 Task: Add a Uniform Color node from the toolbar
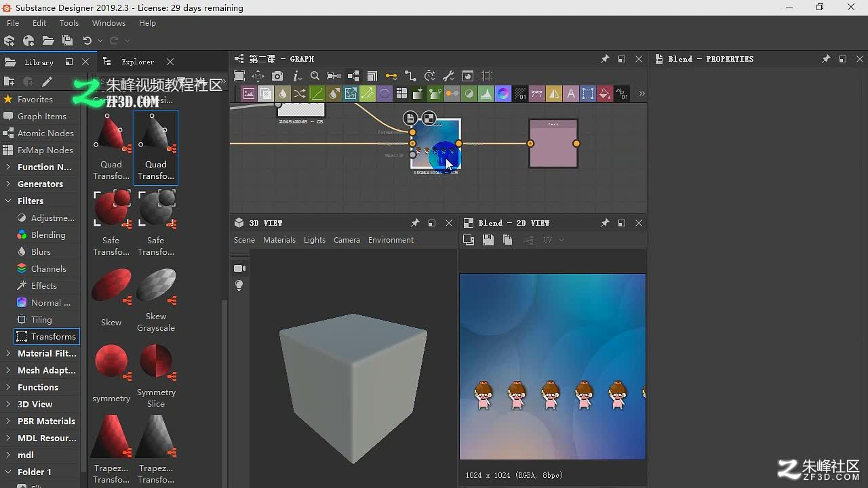coord(605,94)
